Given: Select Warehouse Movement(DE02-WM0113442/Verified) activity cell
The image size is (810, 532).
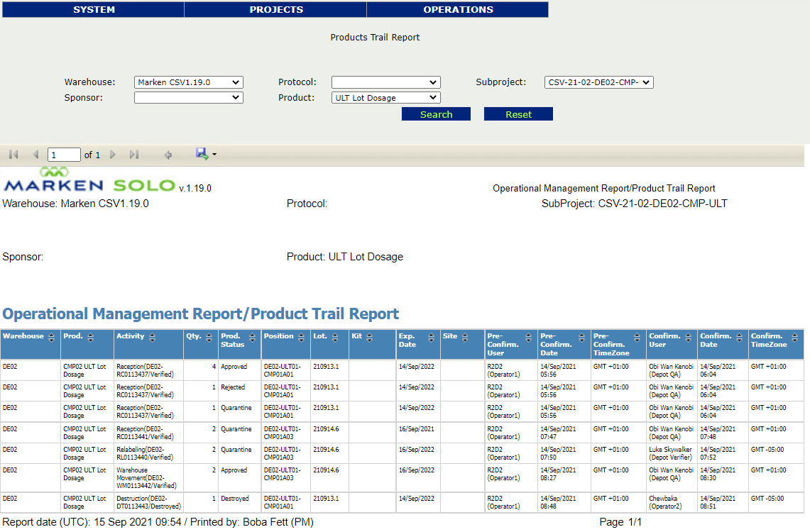Looking at the screenshot, I should click(x=149, y=478).
